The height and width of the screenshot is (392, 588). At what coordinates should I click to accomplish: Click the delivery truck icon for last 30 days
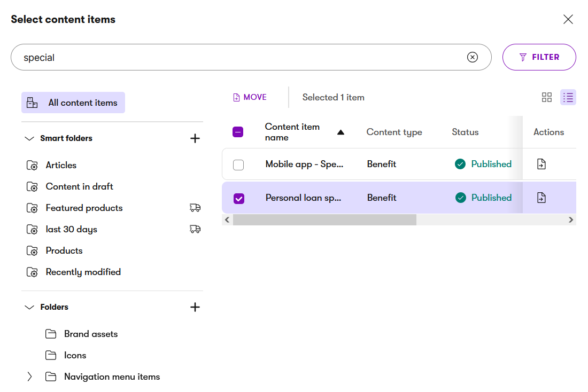point(195,229)
